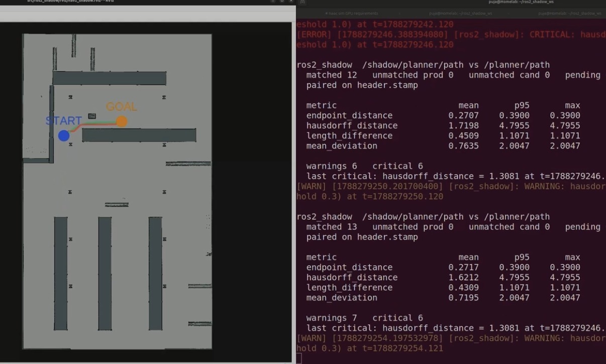This screenshot has width=606, height=364.
Task: Click the 'warnings 7' summary text
Action: pyautogui.click(x=332, y=318)
